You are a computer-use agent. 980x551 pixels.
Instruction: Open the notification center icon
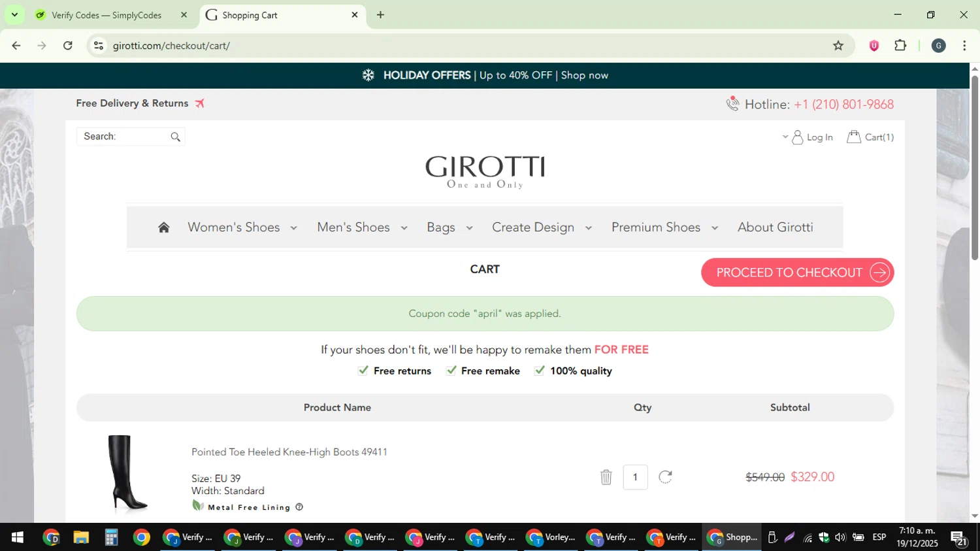tap(959, 539)
